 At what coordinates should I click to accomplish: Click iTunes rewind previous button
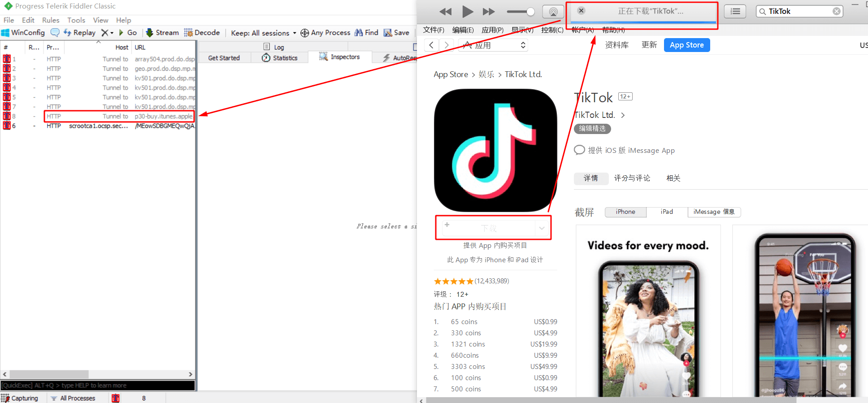point(446,12)
